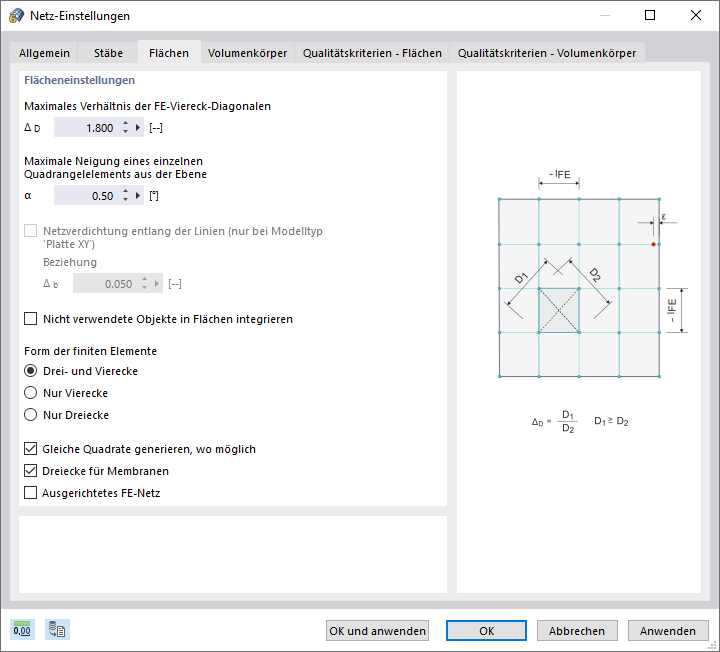Click the Anwenden button
The image size is (720, 652).
pyautogui.click(x=668, y=631)
